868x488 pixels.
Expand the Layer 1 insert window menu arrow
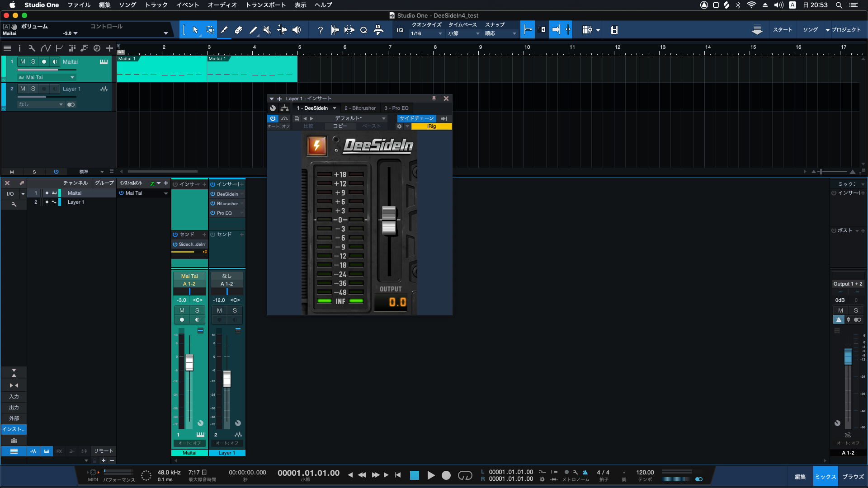(272, 99)
